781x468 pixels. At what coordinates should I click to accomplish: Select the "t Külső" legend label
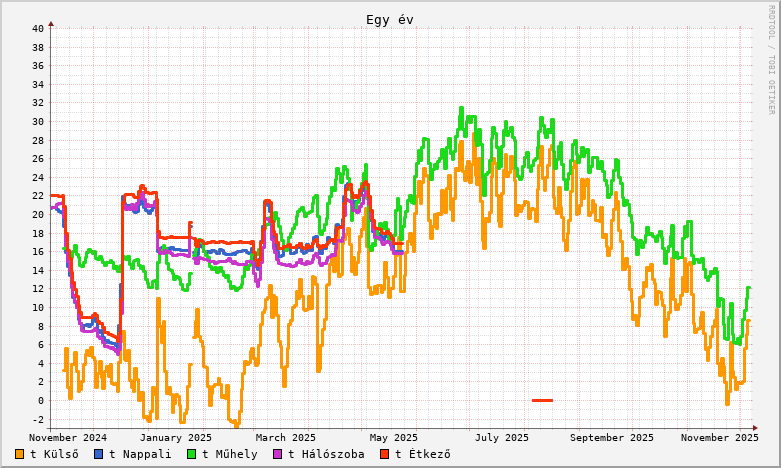[x=54, y=454]
